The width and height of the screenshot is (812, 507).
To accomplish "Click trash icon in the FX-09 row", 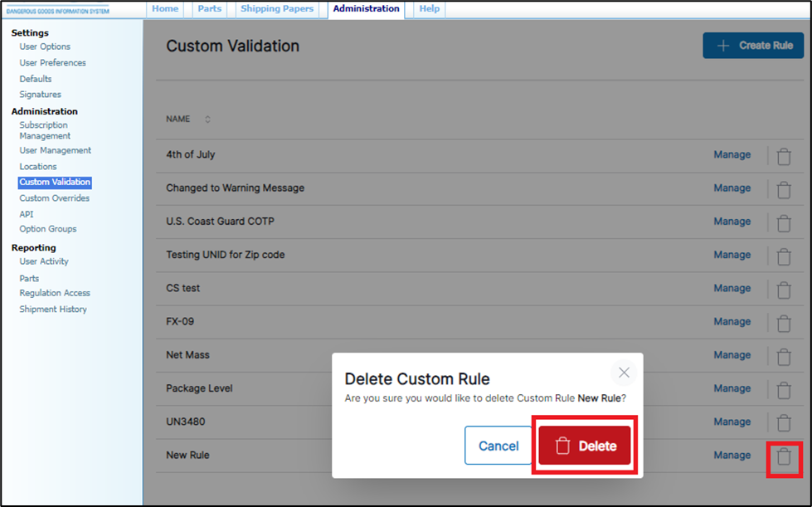I will tap(783, 323).
